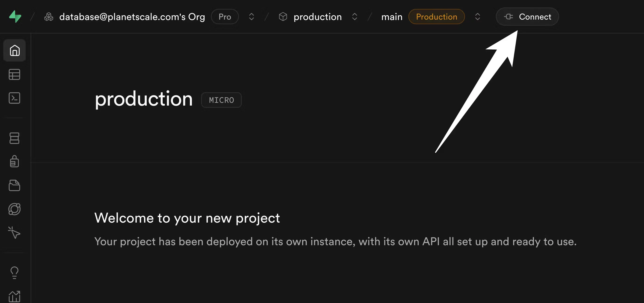Open the Reports chart icon
This screenshot has width=644, height=303.
click(x=14, y=296)
